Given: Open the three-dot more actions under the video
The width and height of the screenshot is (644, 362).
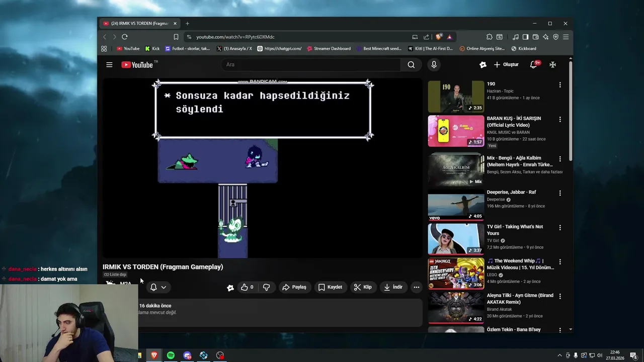Looking at the screenshot, I should [416, 287].
